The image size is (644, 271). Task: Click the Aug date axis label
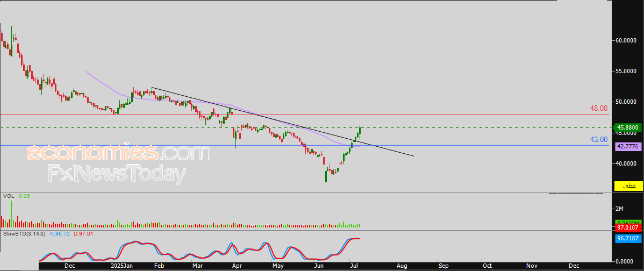(x=402, y=266)
